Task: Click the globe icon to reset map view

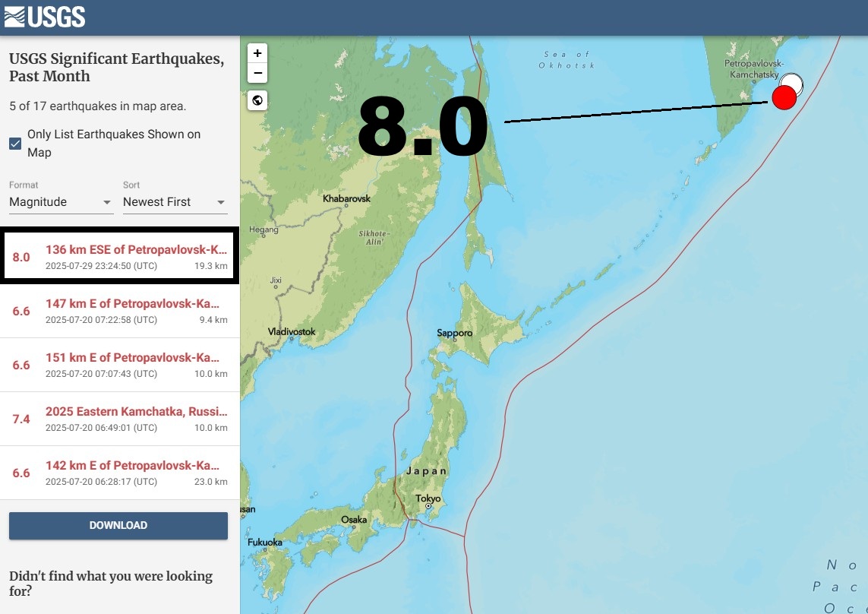Action: coord(257,100)
